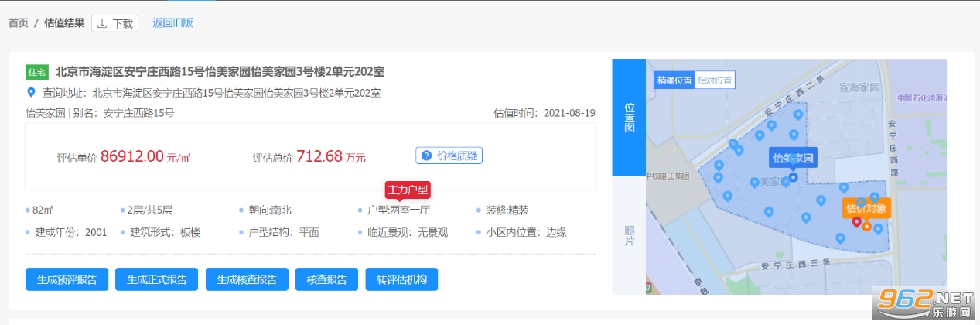Image resolution: width=980 pixels, height=325 pixels.
Task: Switch map to 相对位置 mode
Action: [x=714, y=80]
